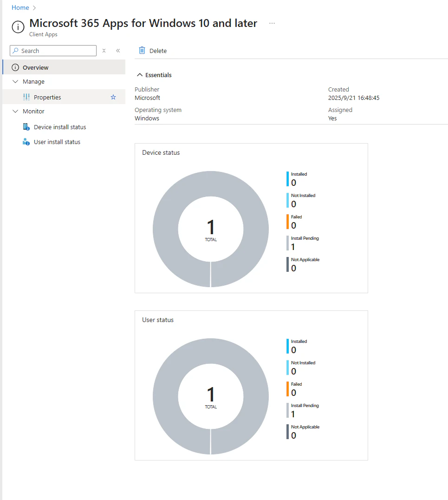Viewport: 448px width, 500px height.
Task: Click Install Pending gray bar in Device status
Action: 287,243
